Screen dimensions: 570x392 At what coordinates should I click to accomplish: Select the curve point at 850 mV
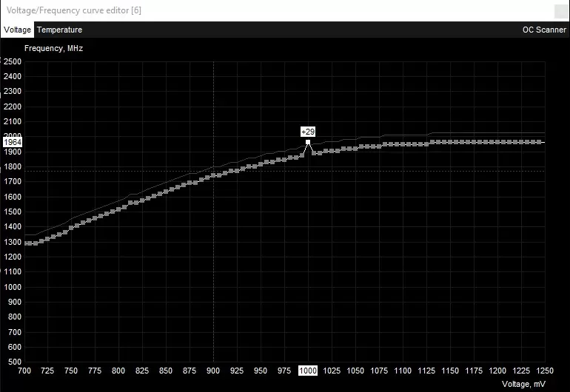[167, 191]
